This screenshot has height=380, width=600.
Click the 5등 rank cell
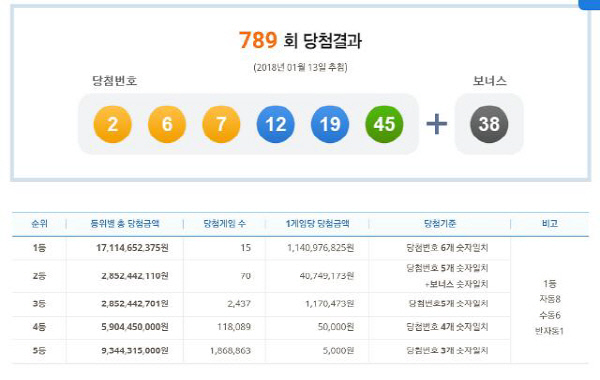click(x=39, y=351)
